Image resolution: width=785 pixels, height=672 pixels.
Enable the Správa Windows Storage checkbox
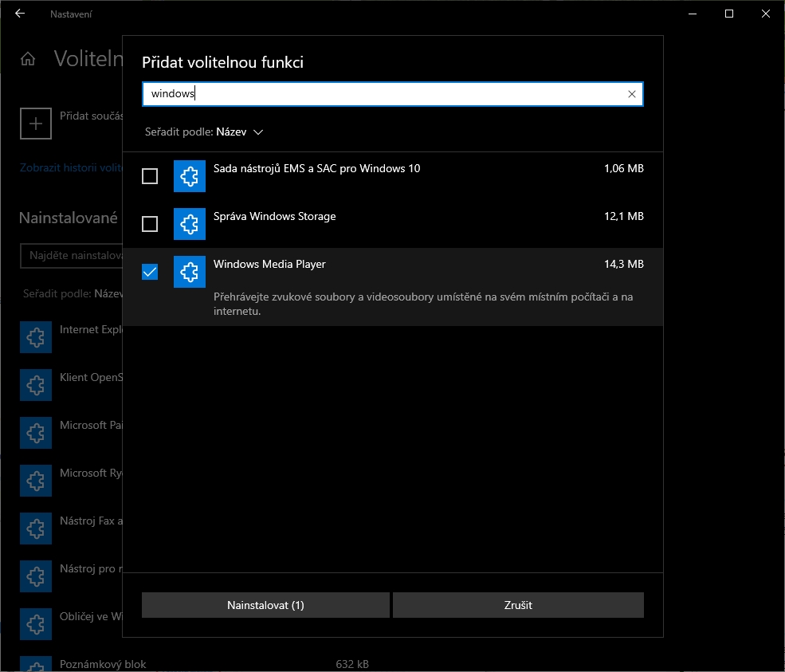150,224
